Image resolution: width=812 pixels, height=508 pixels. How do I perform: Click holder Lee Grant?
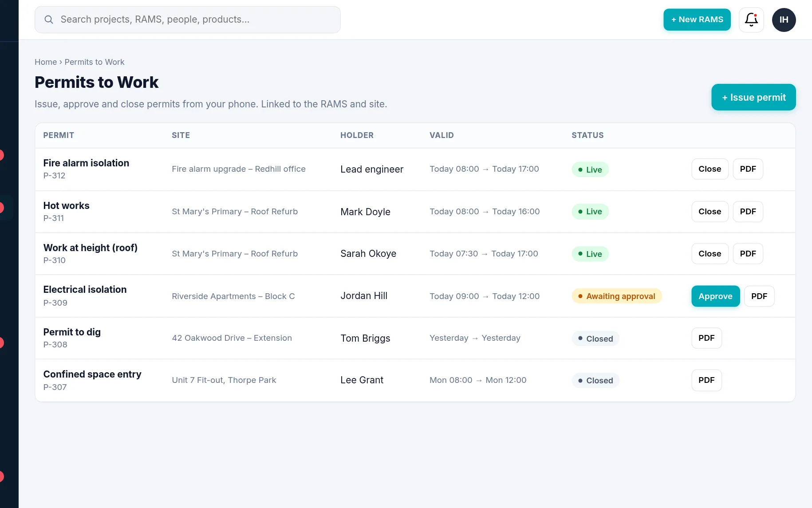click(x=362, y=380)
